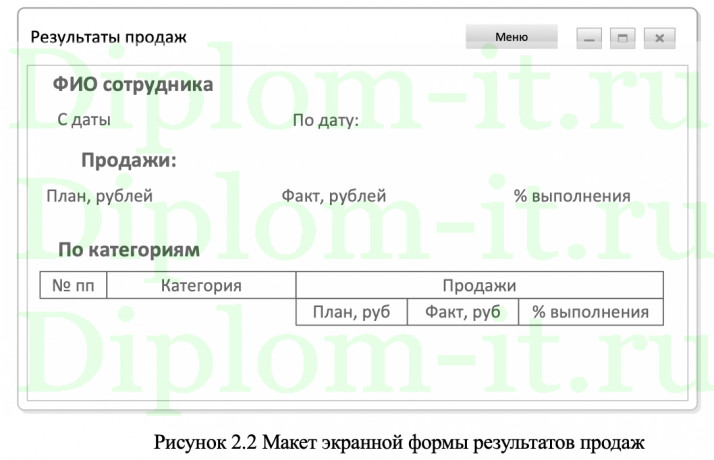
Task: Select the План, руб table column header
Action: [351, 312]
